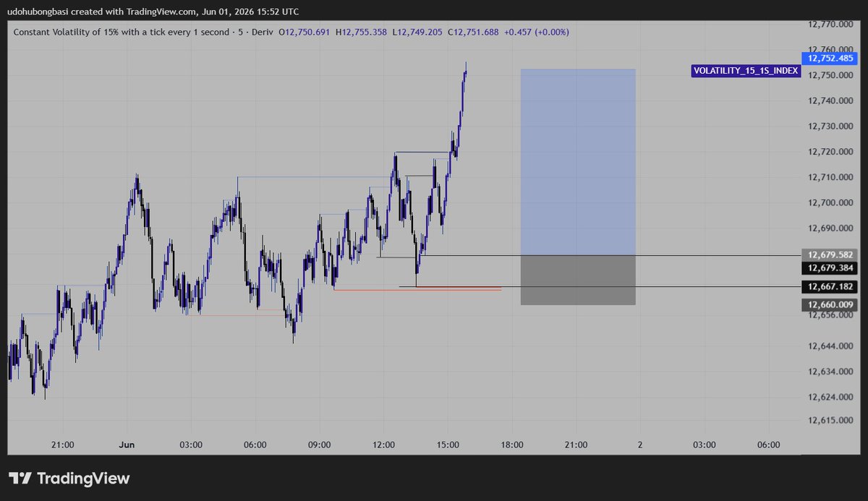Click the 12,690.000 price axis label

[x=831, y=228]
